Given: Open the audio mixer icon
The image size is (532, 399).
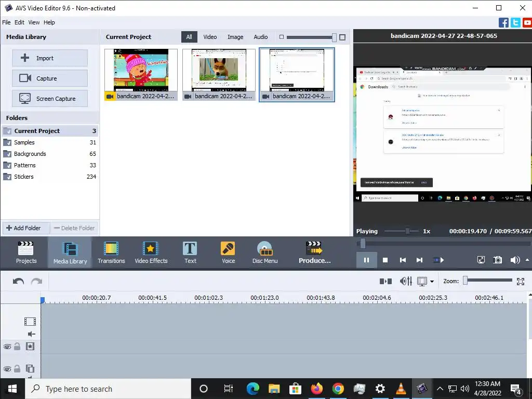Looking at the screenshot, I should pyautogui.click(x=406, y=281).
